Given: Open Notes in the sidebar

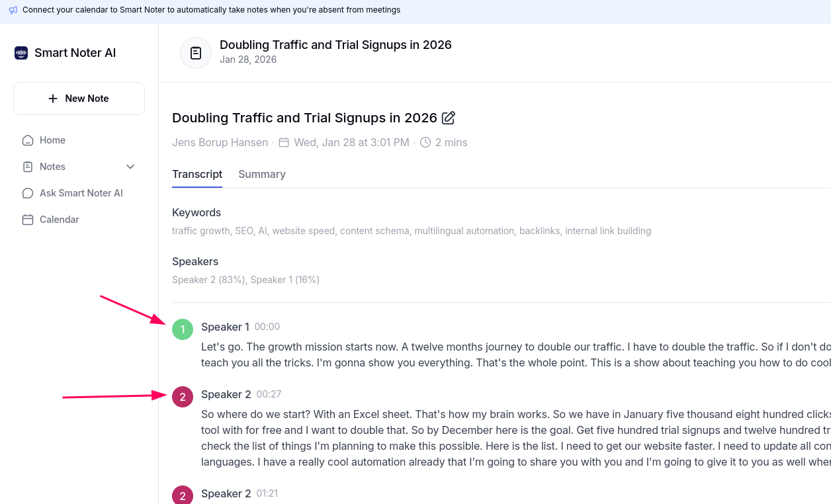Looking at the screenshot, I should click(x=52, y=167).
